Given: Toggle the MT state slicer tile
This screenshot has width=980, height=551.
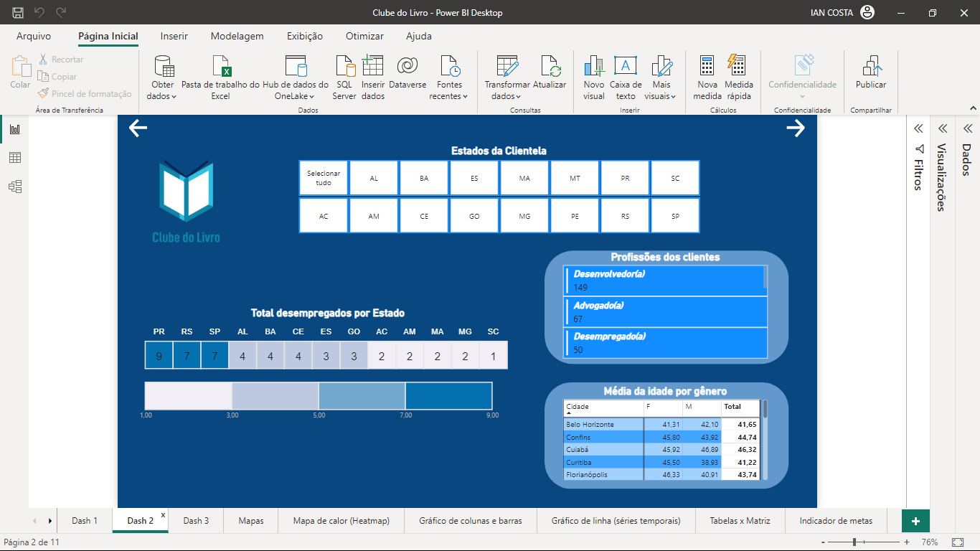Looking at the screenshot, I should (575, 178).
